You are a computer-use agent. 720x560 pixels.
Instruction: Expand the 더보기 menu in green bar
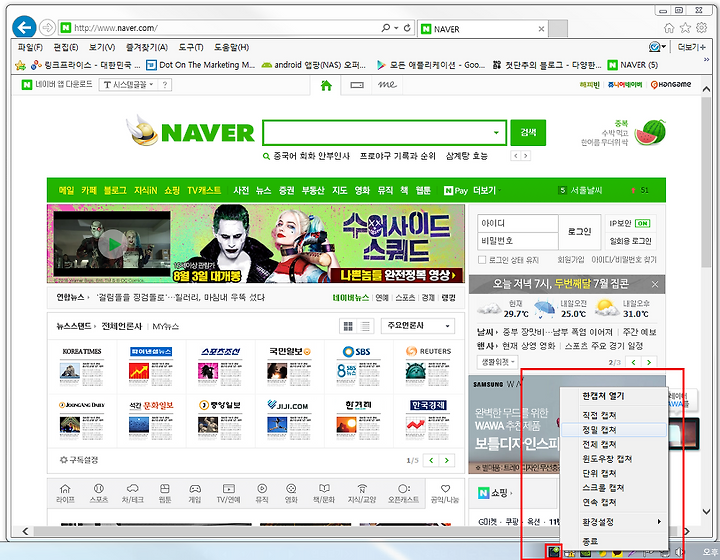point(486,190)
